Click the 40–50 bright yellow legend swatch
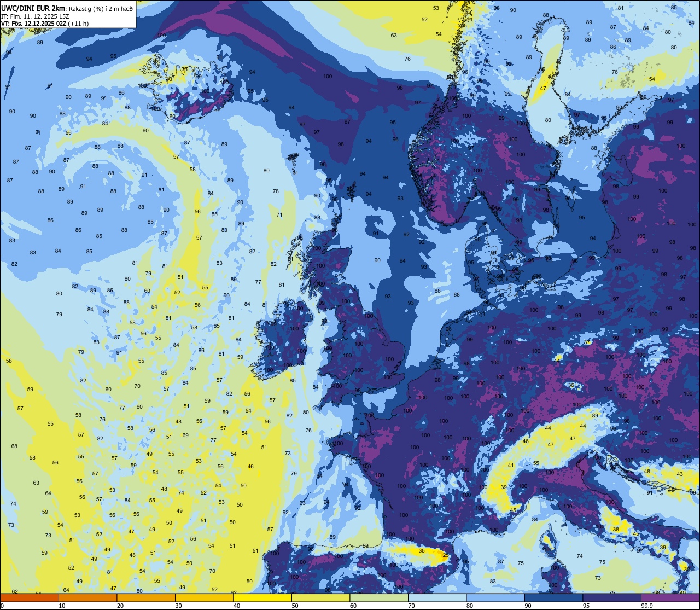 (x=262, y=597)
